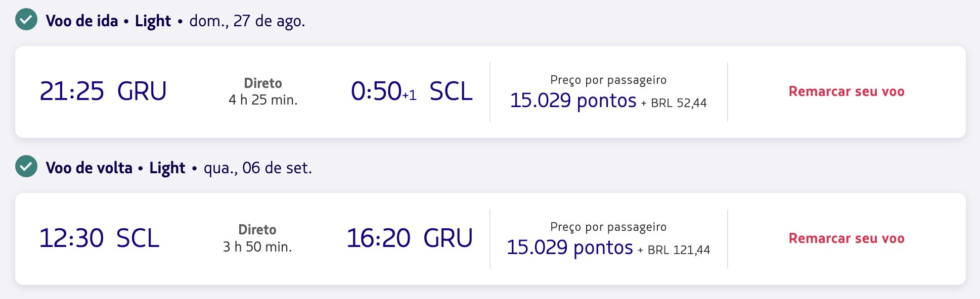
Task: Select the 12:30 SCL departure time
Action: pos(100,238)
